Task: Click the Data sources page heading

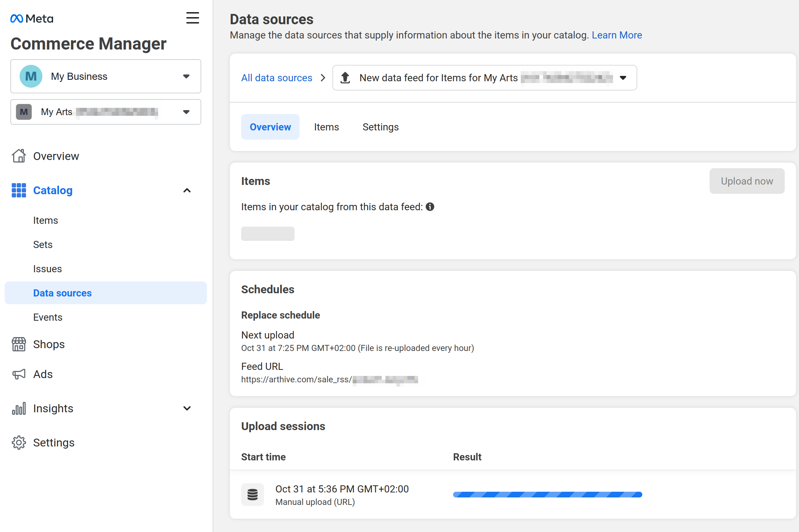Action: tap(271, 19)
